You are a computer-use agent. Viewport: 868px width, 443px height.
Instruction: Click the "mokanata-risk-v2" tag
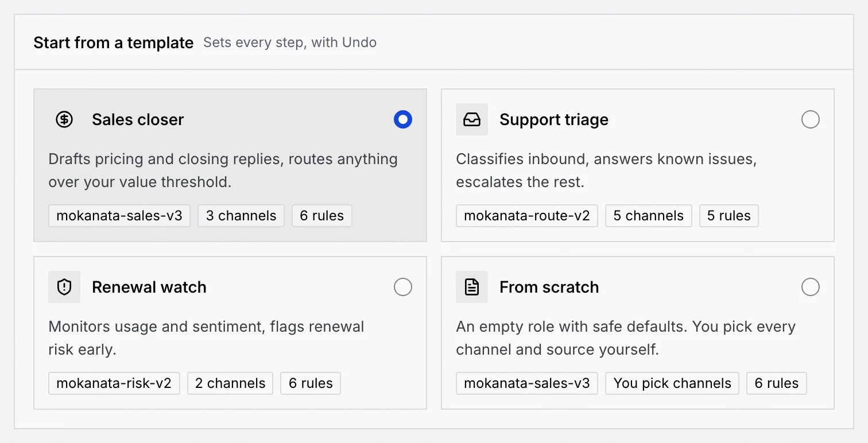[x=114, y=383]
